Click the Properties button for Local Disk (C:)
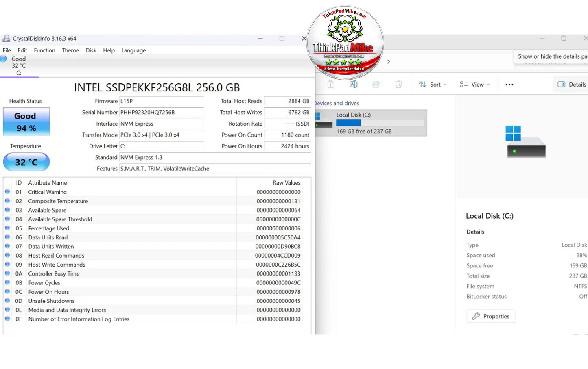 pos(491,316)
